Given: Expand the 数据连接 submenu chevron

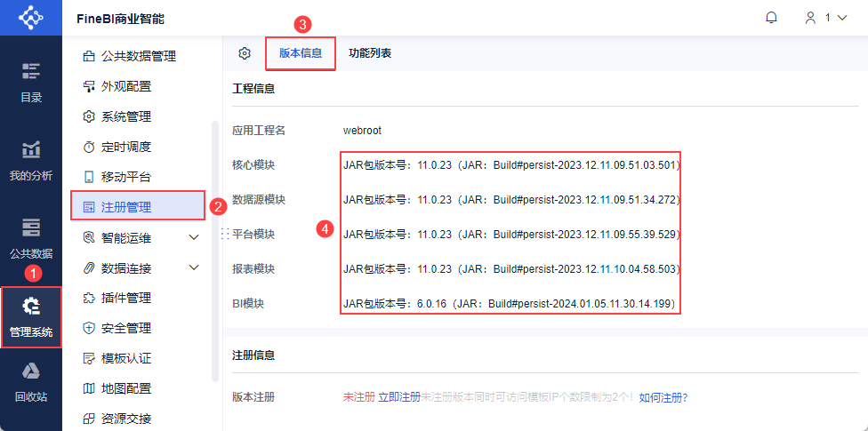Looking at the screenshot, I should [x=194, y=267].
